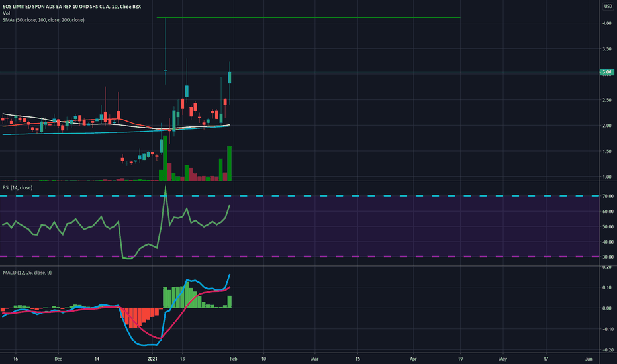Click the RSI 60.00 scale label
This screenshot has width=617, height=364.
pos(608,211)
